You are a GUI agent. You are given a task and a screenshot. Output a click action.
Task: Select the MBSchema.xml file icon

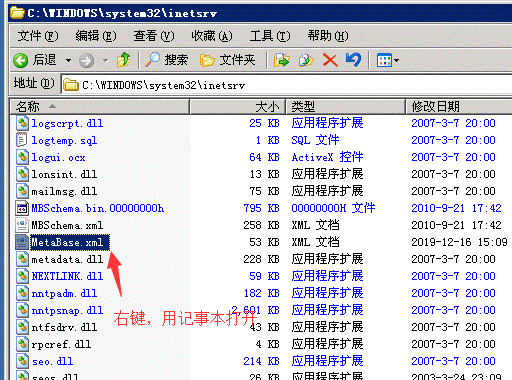(x=22, y=225)
